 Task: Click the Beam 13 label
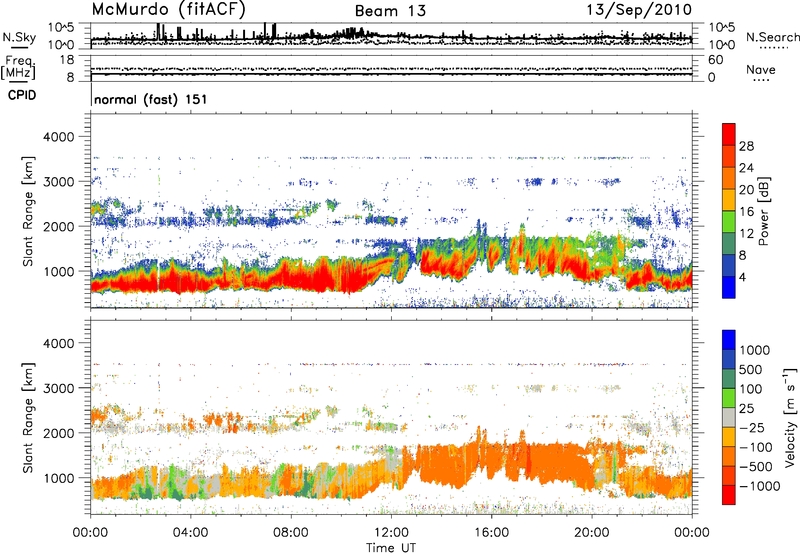[390, 11]
